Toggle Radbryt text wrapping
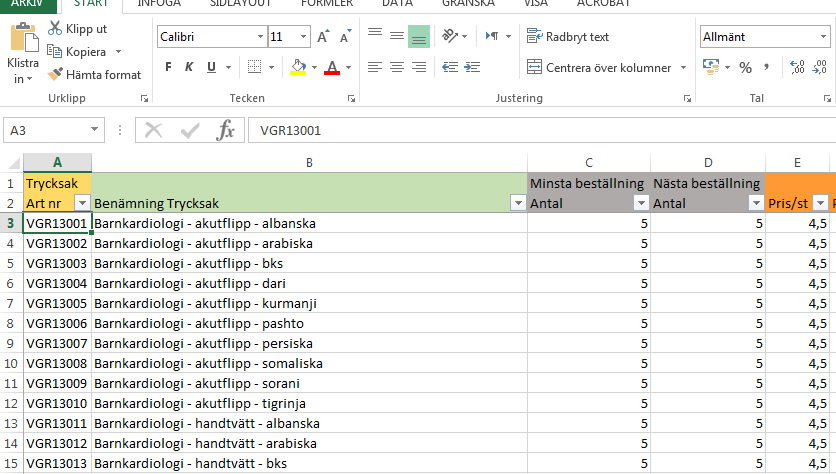Screen dimensions: 836x474 point(568,37)
